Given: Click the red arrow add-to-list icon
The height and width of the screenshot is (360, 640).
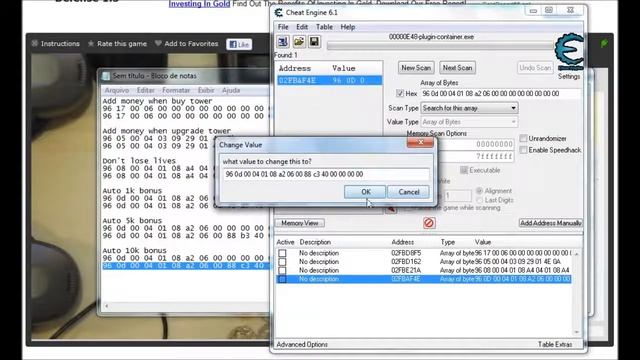Looking at the screenshot, I should 391,209.
